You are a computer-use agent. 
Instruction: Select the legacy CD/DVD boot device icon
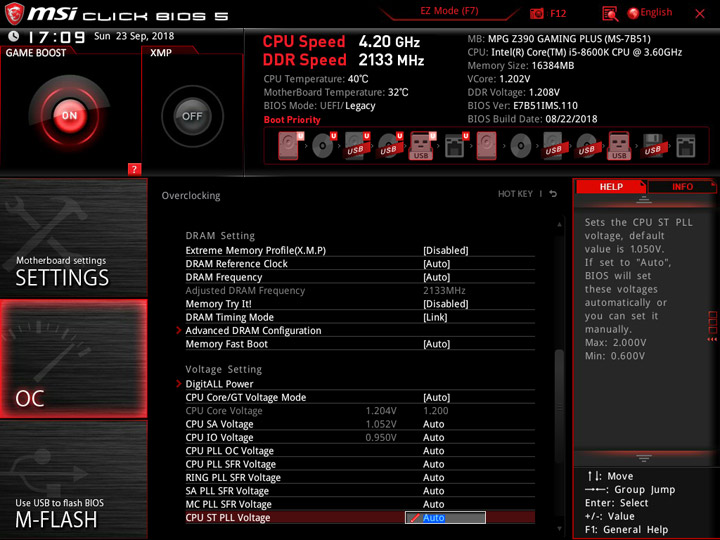coord(520,146)
